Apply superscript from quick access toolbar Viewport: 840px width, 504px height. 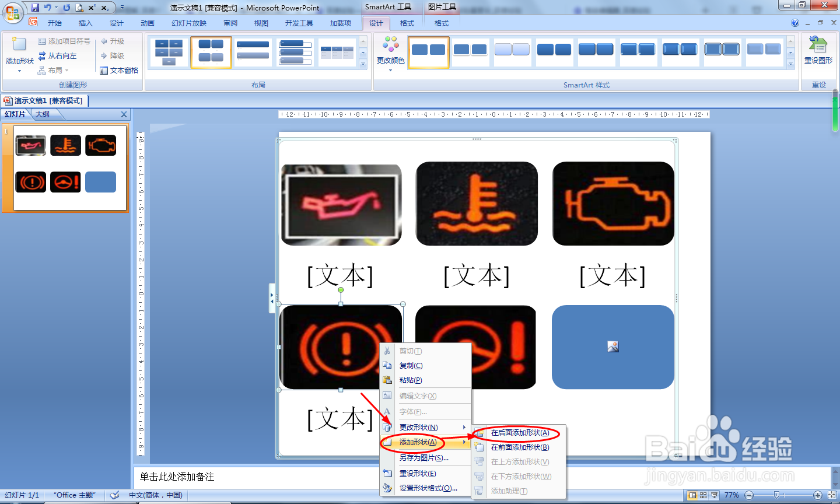[92, 8]
